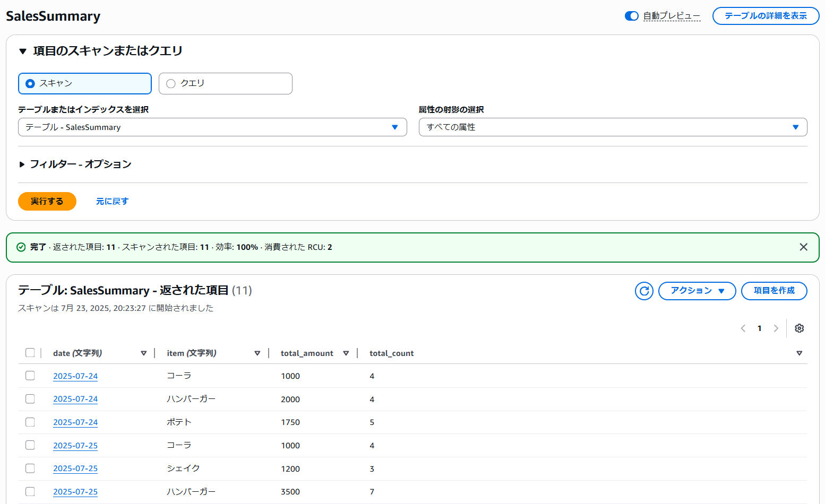Go to previous results page arrow
The width and height of the screenshot is (825, 504).
pos(743,328)
